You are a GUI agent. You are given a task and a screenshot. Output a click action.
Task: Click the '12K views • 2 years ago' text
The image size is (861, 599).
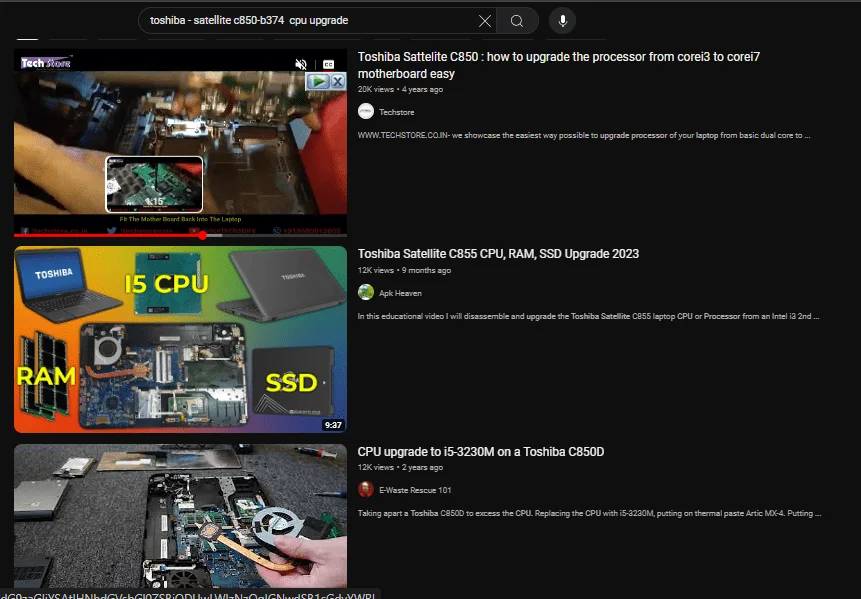[400, 468]
